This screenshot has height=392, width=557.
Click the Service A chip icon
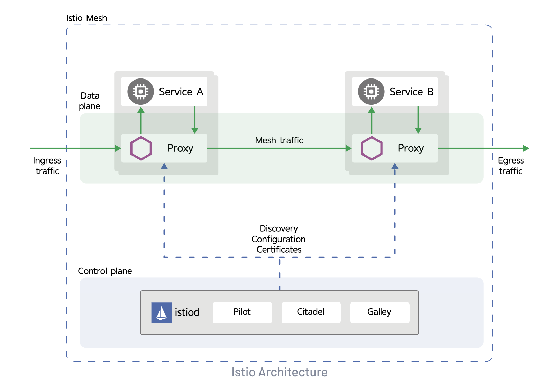point(140,92)
